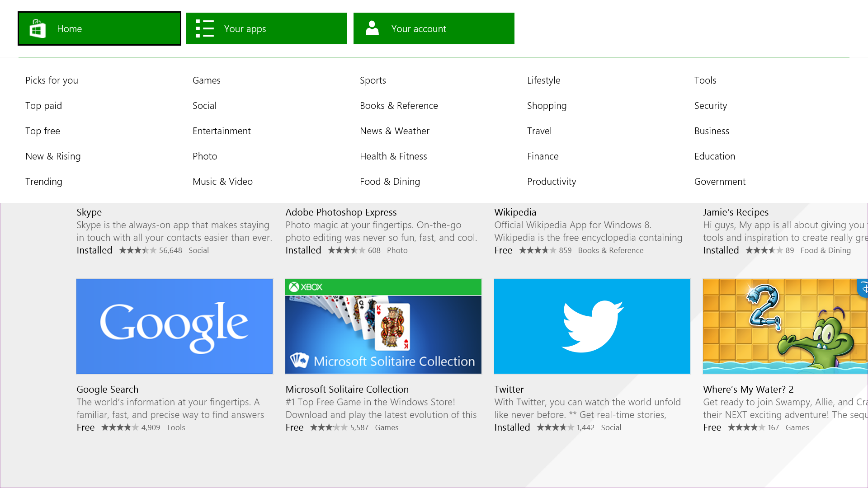868x488 pixels.
Task: Click Skype's star rating with 56,648 reviews
Action: pyautogui.click(x=138, y=250)
